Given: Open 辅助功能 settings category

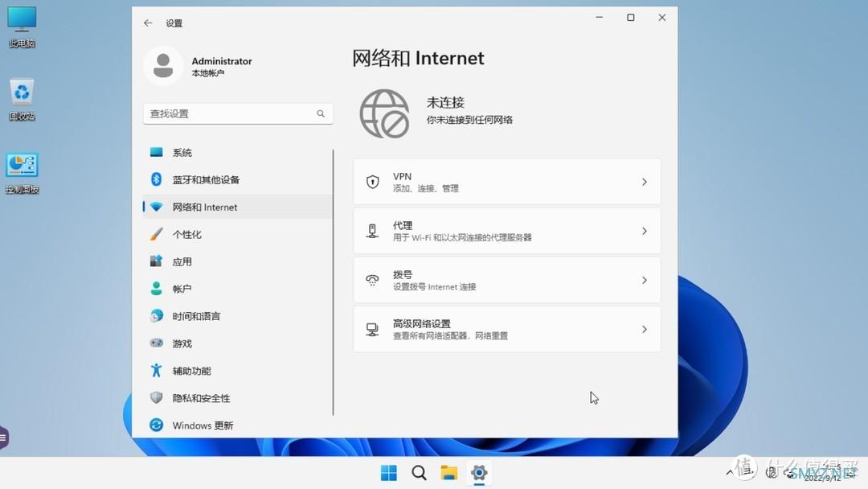Looking at the screenshot, I should (x=237, y=371).
